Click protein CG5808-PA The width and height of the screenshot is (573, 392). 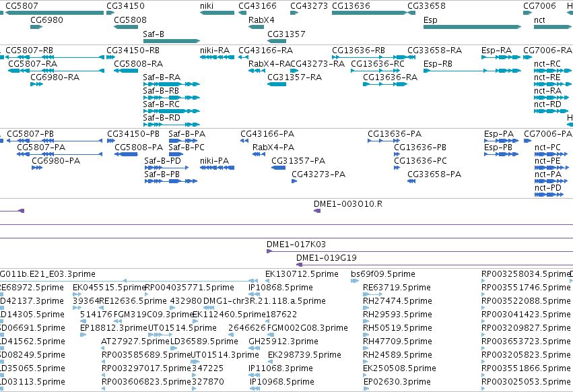click(126, 154)
